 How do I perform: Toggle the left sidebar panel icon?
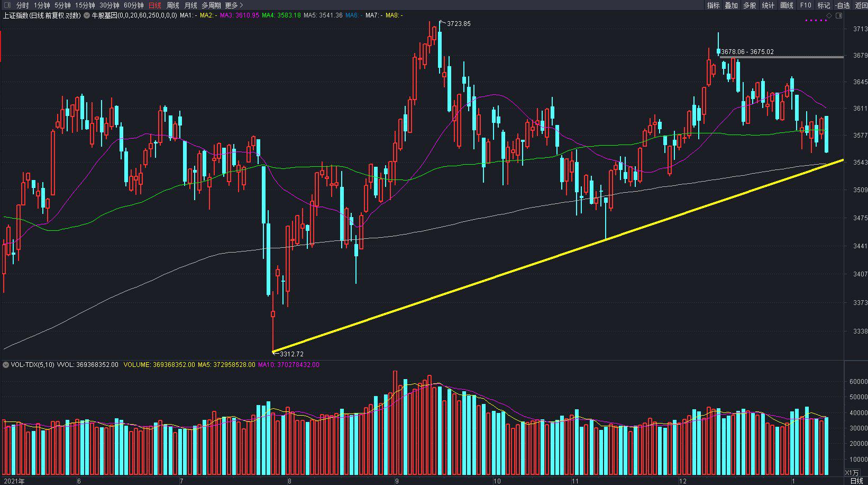(7, 5)
